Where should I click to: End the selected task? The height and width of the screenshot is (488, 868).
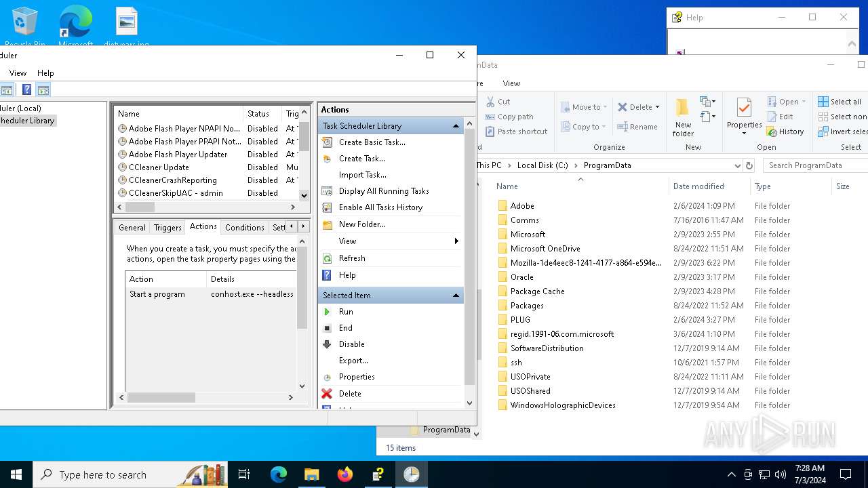click(346, 328)
